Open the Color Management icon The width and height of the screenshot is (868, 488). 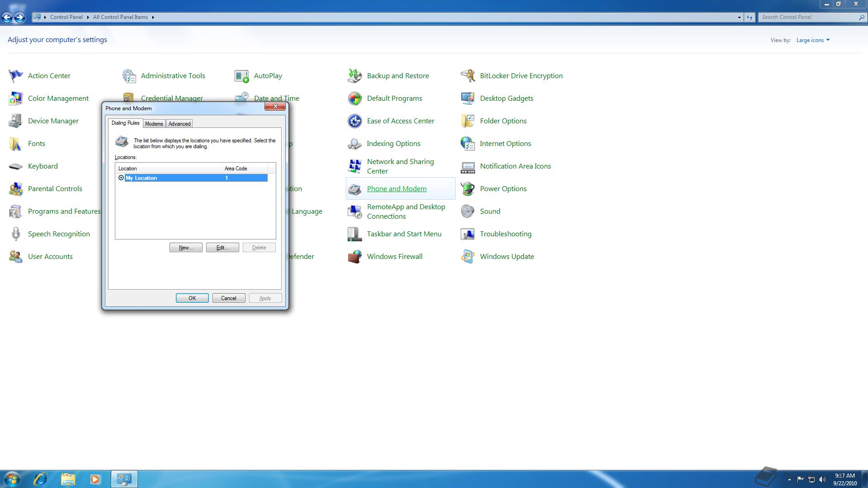click(16, 98)
